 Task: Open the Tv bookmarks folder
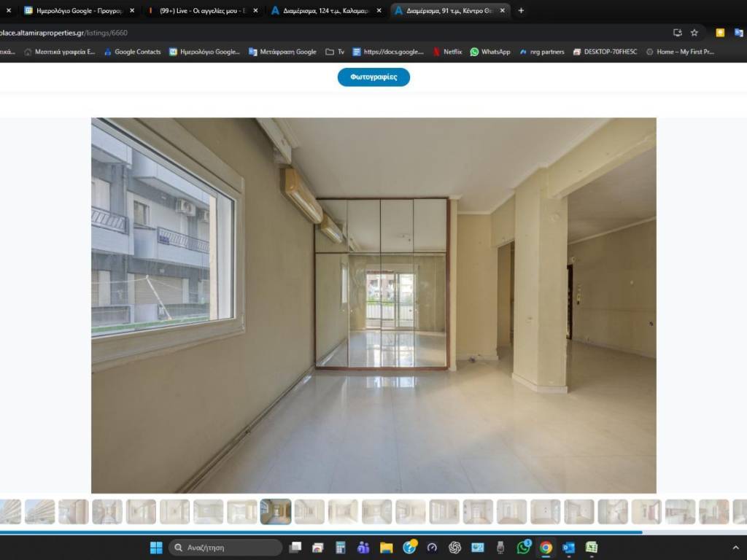tap(335, 52)
